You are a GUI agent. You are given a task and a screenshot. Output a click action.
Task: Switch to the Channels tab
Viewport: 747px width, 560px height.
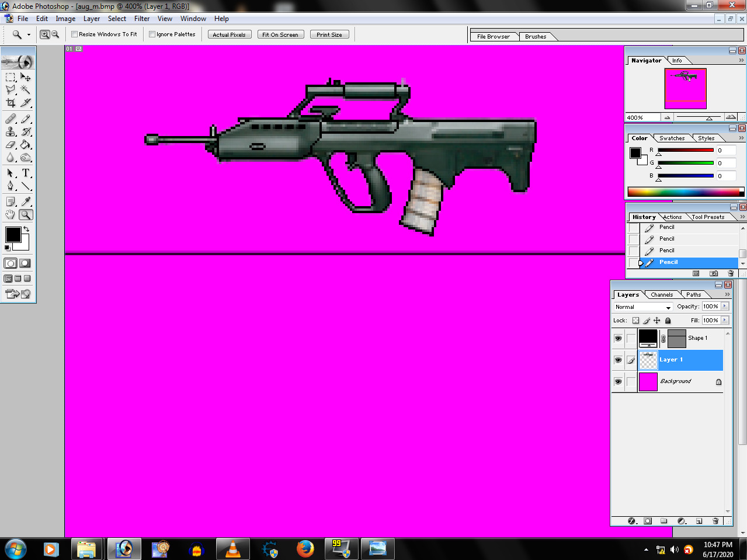coord(661,294)
